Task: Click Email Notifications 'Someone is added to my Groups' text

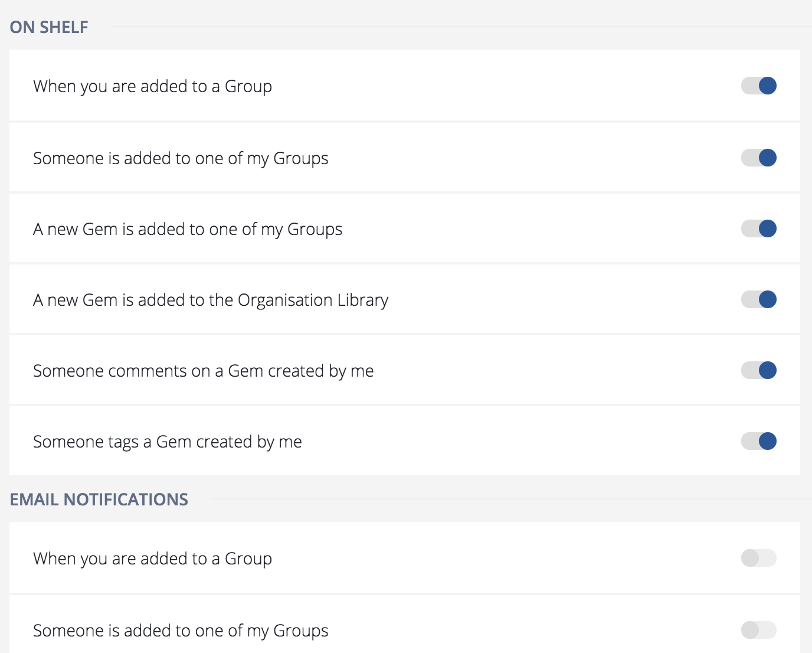Action: click(181, 631)
